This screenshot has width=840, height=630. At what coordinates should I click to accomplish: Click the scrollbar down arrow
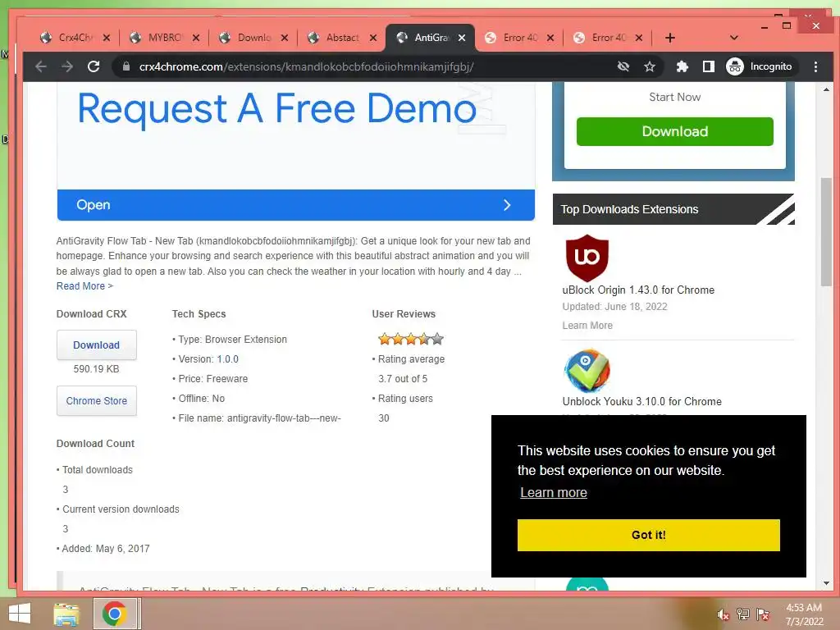pyautogui.click(x=826, y=583)
